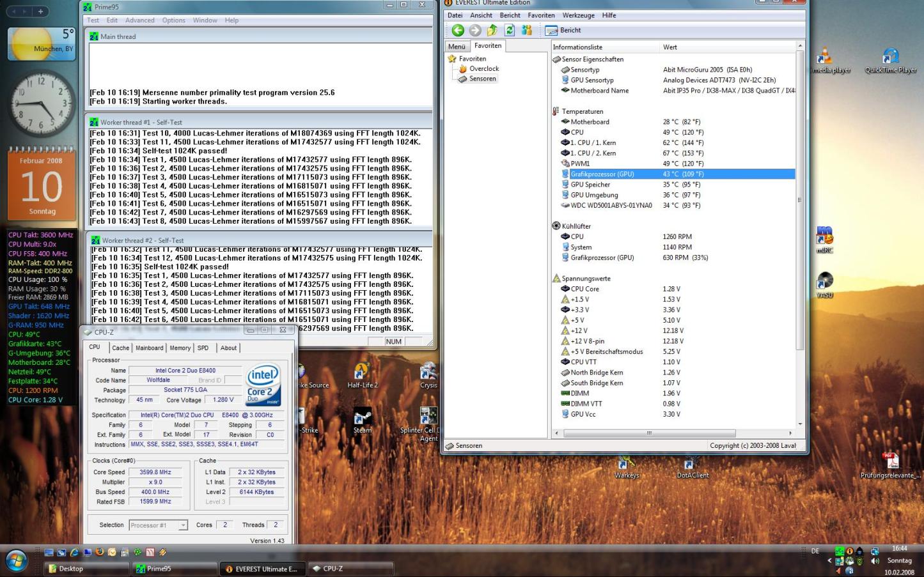The width and height of the screenshot is (924, 577).
Task: Select the CPU Core voltage row
Action: [x=678, y=289]
